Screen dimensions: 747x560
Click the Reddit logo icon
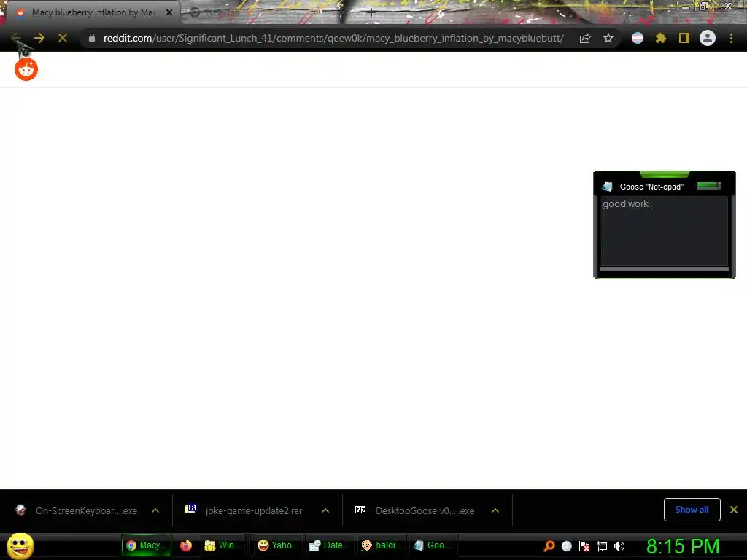pos(26,70)
